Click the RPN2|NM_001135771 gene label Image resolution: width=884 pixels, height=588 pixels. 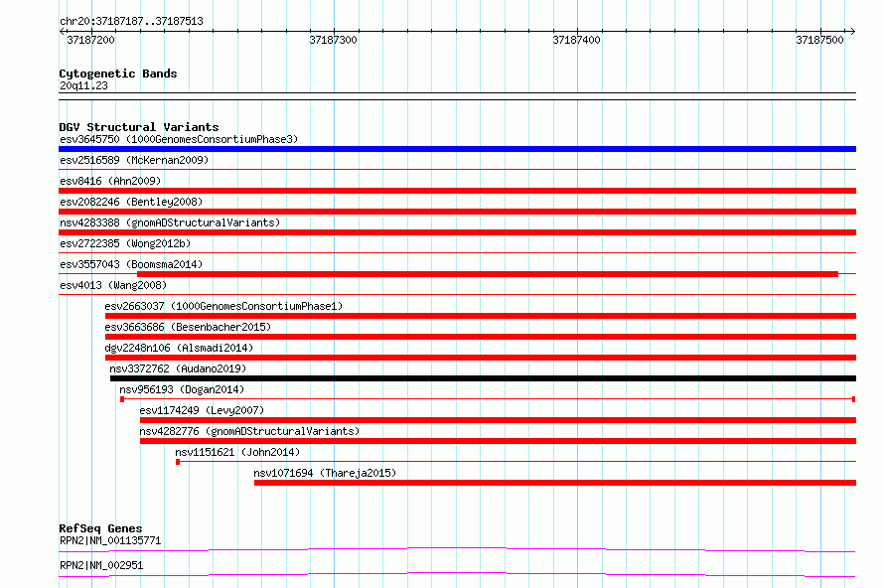[110, 540]
